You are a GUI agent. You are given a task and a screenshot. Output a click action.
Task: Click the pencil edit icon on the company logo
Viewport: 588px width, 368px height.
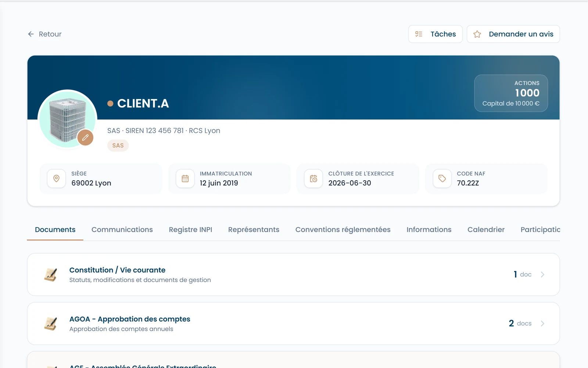tap(85, 138)
